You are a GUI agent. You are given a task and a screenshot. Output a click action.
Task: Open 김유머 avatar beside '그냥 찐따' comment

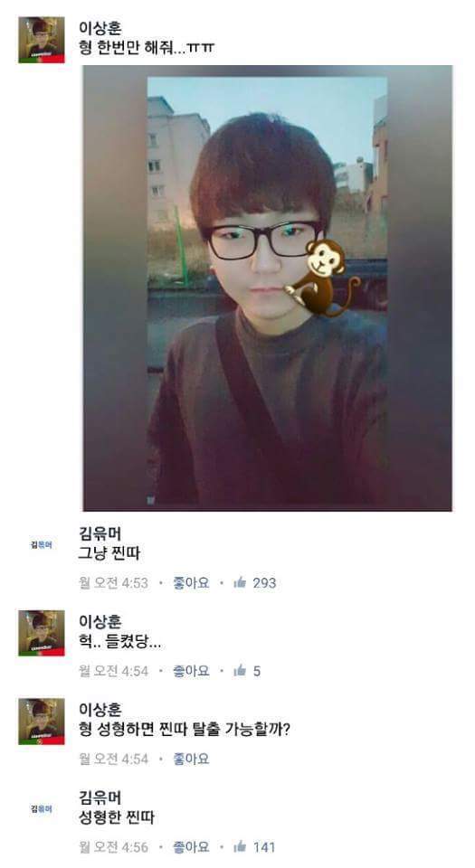(x=42, y=545)
